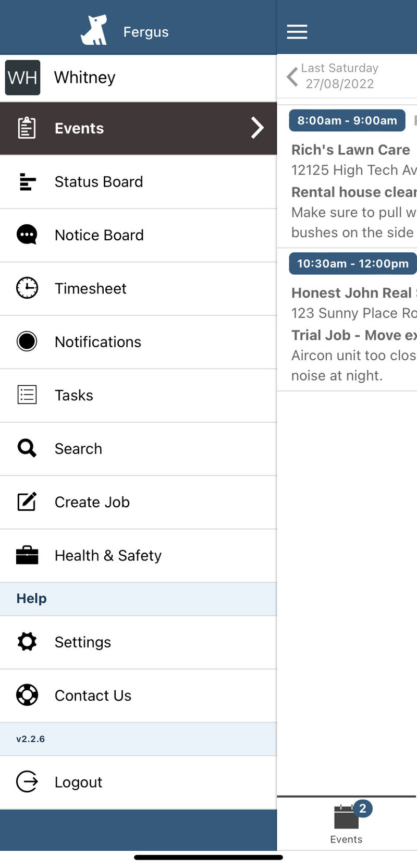Viewport: 417px width, 868px height.
Task: Open the Whitney user profile
Action: 138,78
